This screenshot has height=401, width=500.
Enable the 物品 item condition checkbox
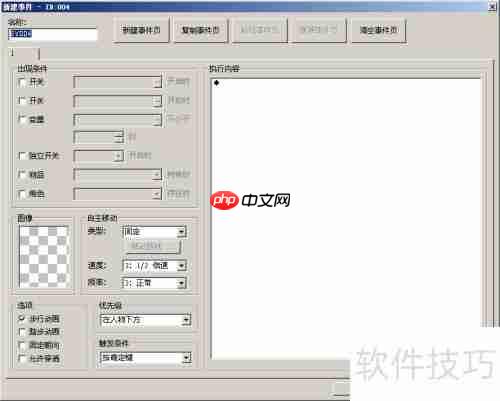(x=22, y=174)
